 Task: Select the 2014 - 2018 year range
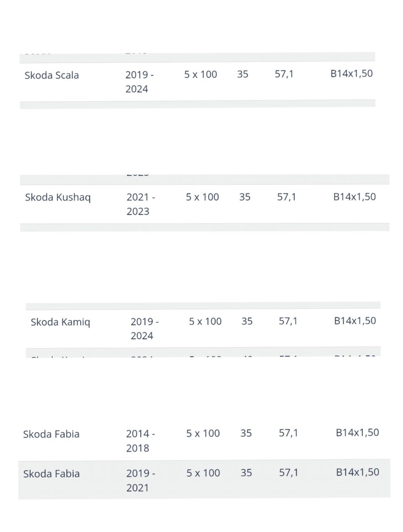click(140, 440)
